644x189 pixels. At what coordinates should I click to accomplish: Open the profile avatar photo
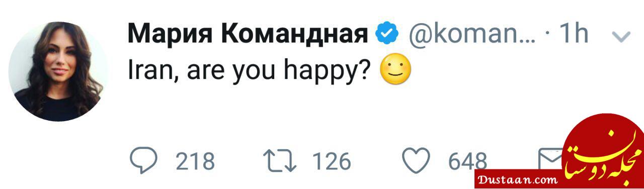58,71
